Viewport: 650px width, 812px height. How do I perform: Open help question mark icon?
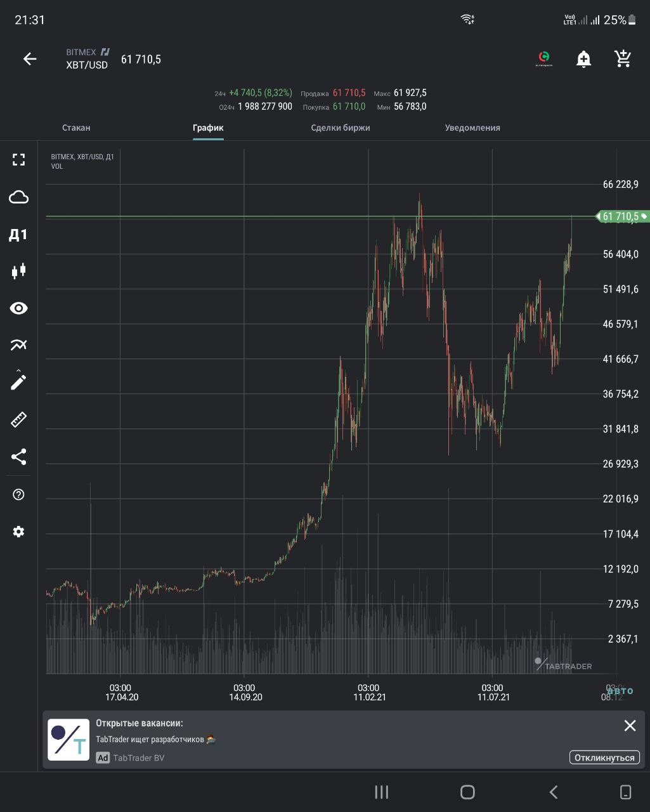pyautogui.click(x=18, y=495)
